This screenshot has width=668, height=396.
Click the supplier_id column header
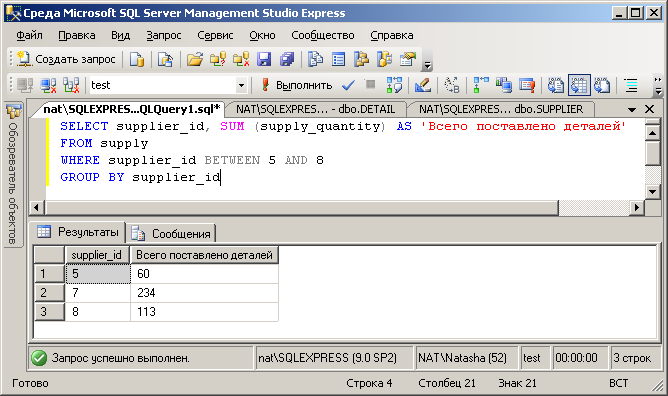pyautogui.click(x=97, y=255)
